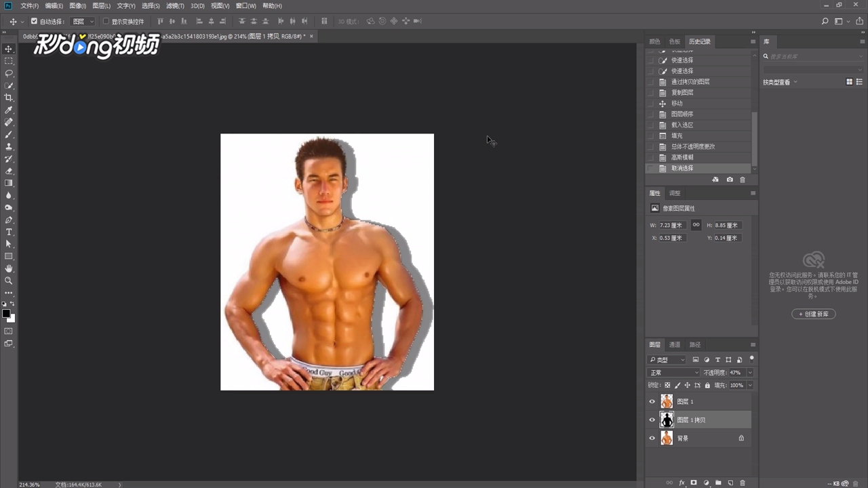Image resolution: width=868 pixels, height=488 pixels.
Task: Open the 正常 blend mode dropdown
Action: tap(674, 373)
